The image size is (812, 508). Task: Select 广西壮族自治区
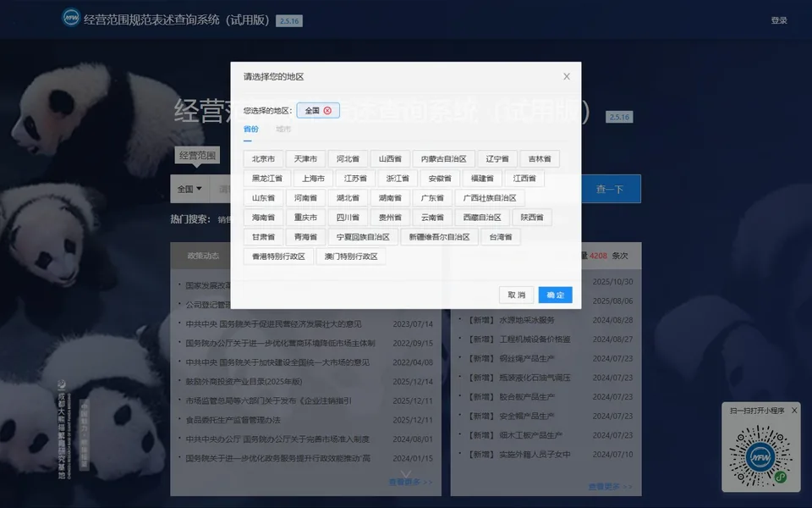pos(490,198)
